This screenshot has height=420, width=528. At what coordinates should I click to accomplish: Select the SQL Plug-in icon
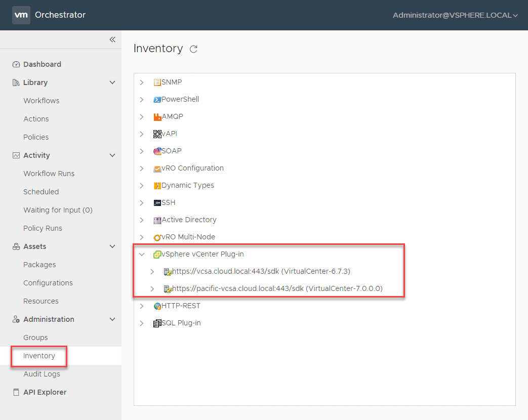pos(157,323)
